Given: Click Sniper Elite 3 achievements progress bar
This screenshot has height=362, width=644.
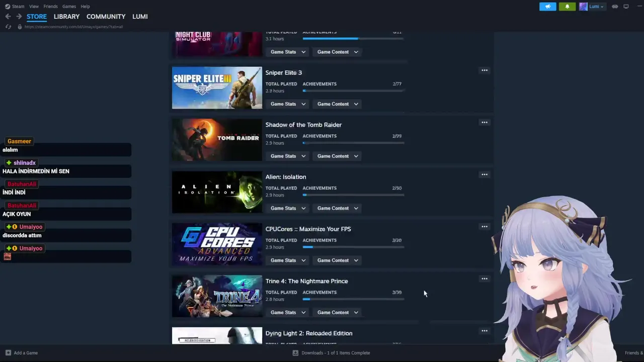Looking at the screenshot, I should (x=353, y=91).
